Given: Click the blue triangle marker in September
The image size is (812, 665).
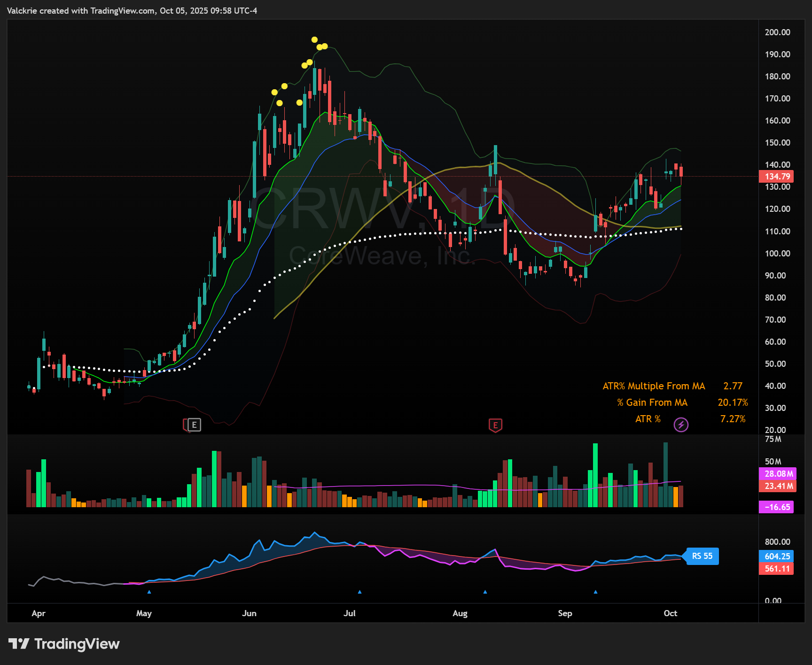Looking at the screenshot, I should click(x=595, y=592).
